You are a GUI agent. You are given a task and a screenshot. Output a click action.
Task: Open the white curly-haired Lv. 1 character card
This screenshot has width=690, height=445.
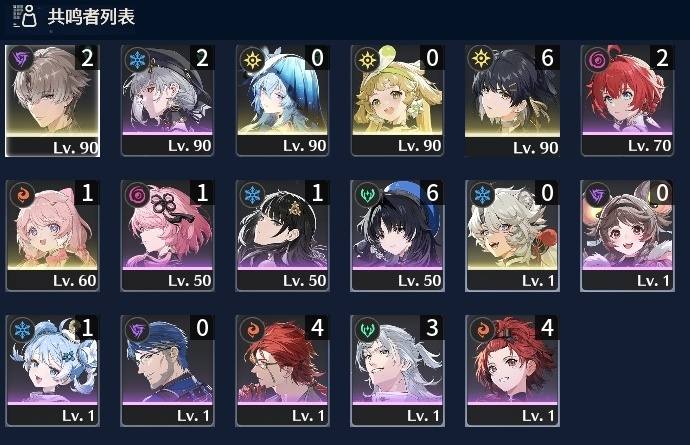512,235
